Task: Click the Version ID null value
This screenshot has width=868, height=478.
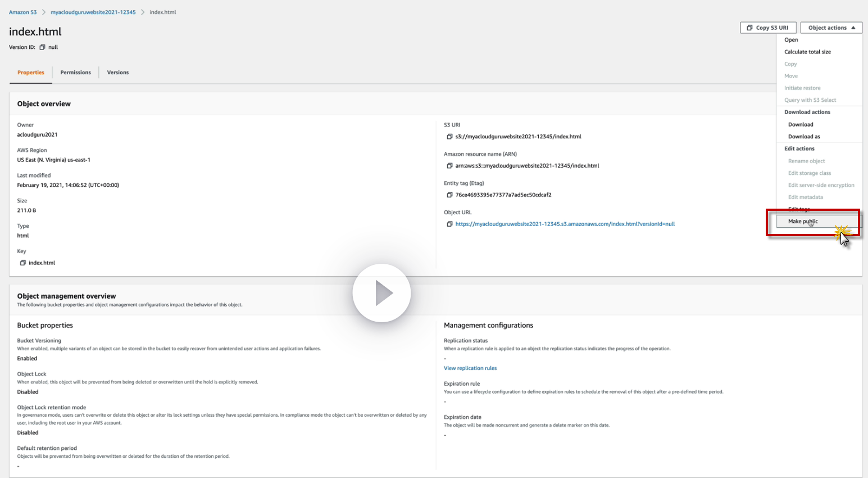Action: 53,47
